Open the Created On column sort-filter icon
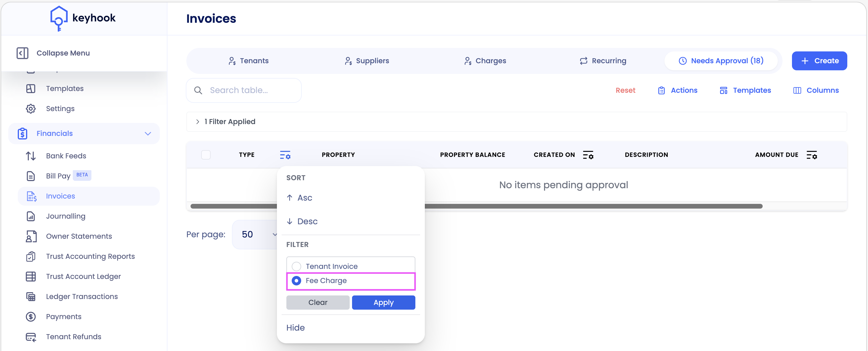Image resolution: width=868 pixels, height=351 pixels. [588, 155]
